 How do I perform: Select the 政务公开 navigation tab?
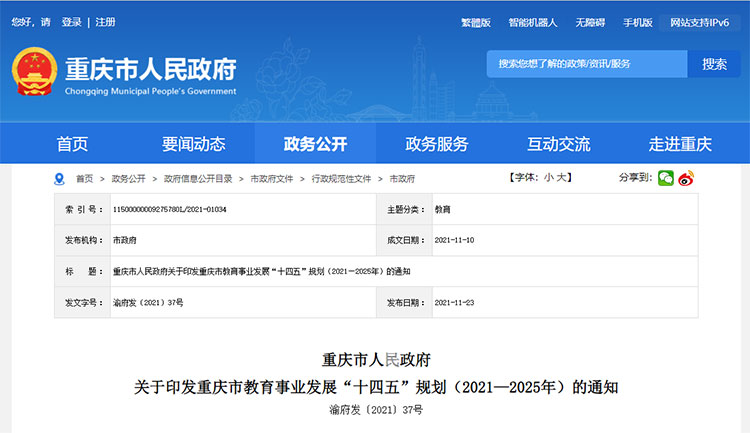[315, 144]
